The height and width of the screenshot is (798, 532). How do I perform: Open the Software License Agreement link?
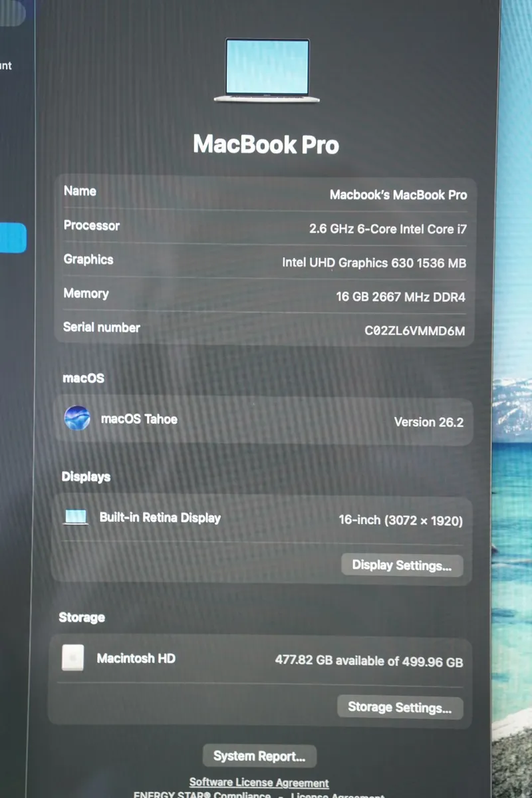click(x=259, y=783)
